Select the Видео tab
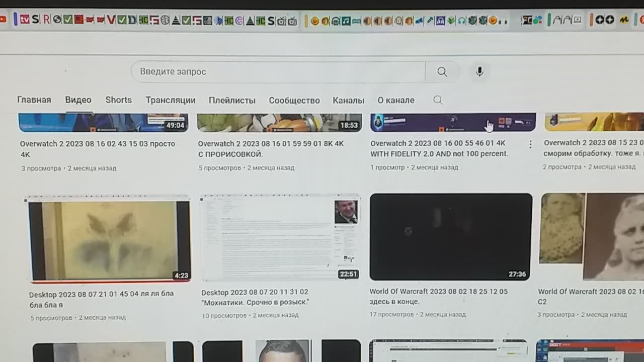The height and width of the screenshot is (362, 644). coord(78,100)
